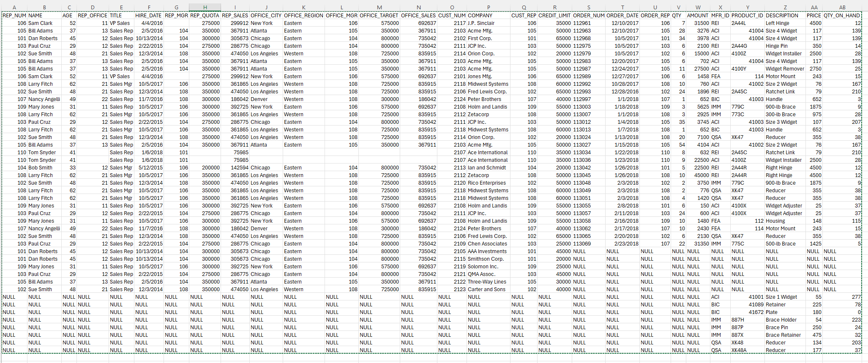This screenshot has width=868, height=363.
Task: Select the Solomon Inc. cell
Action: click(x=488, y=266)
